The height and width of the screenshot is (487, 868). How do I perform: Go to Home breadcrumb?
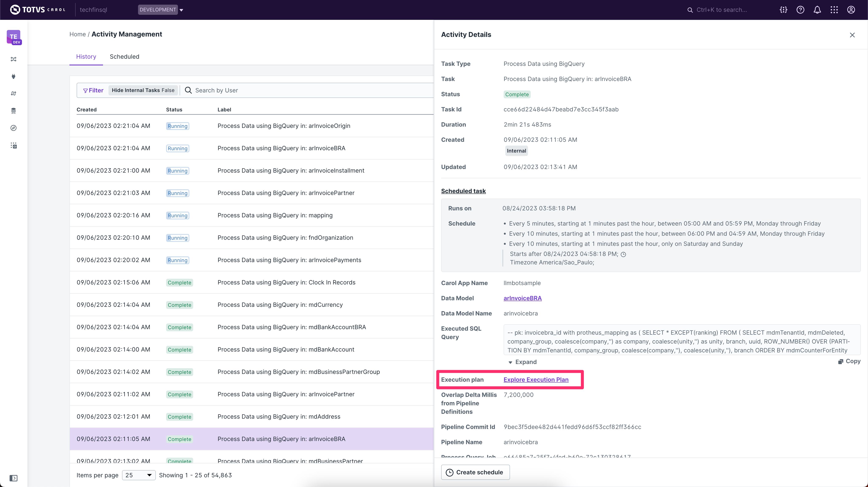[x=77, y=34]
